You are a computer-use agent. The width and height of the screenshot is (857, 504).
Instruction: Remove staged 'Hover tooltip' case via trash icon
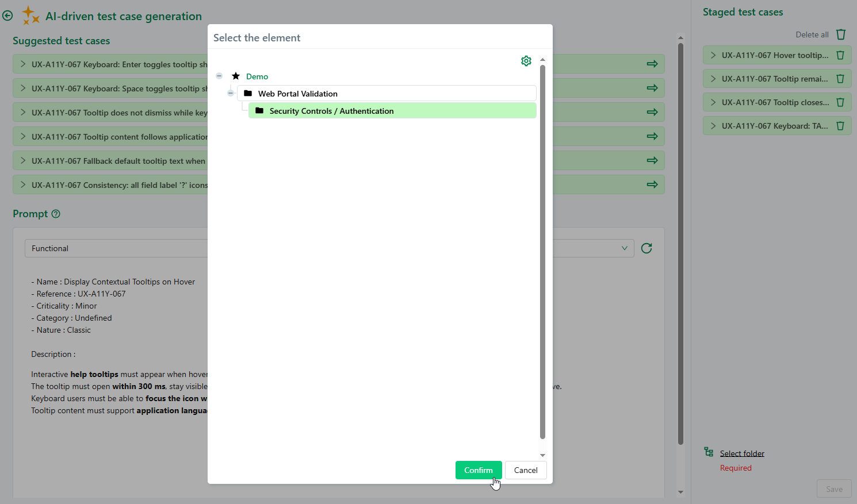(x=841, y=55)
